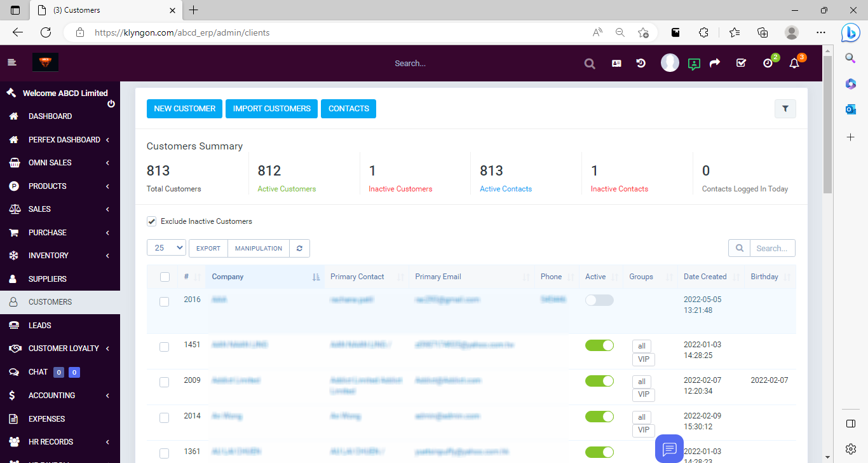Viewport: 868px width, 463px height.
Task: Click the table search input field
Action: click(x=772, y=249)
